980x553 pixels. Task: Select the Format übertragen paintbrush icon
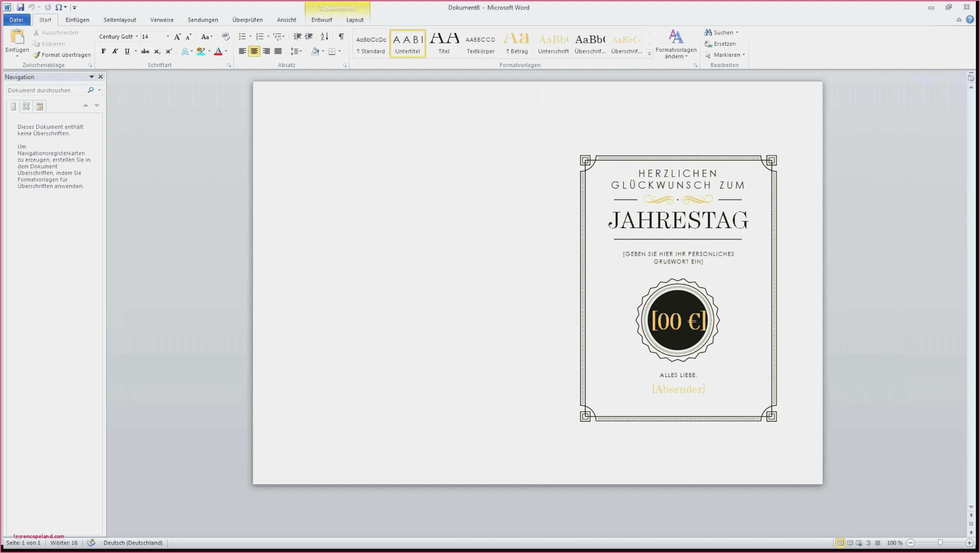coord(36,55)
